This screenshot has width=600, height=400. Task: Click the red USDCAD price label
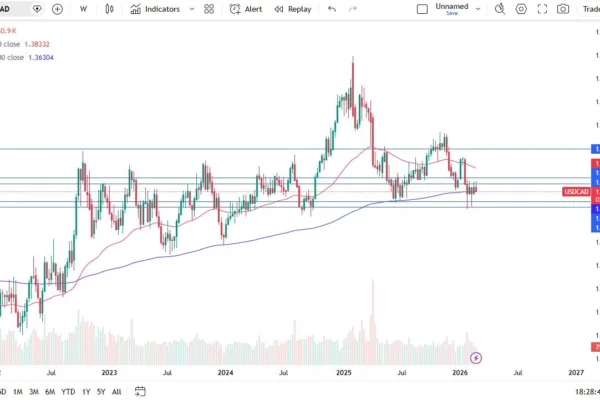click(x=576, y=192)
